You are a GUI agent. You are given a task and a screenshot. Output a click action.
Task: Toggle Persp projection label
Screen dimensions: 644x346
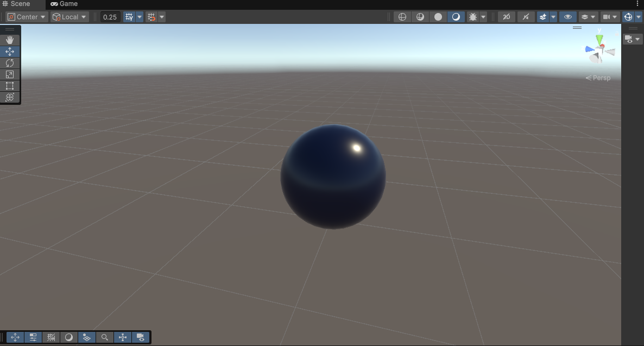598,78
